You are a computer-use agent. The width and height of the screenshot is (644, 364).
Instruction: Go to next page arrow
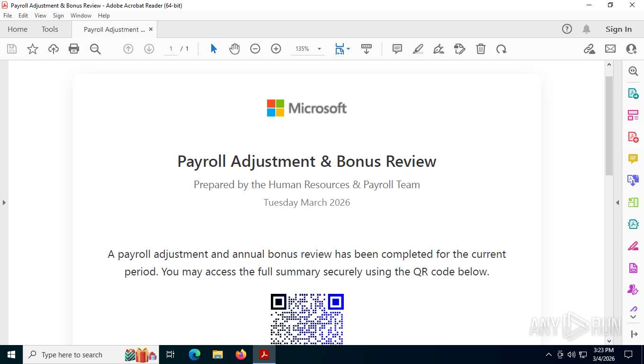tap(149, 49)
